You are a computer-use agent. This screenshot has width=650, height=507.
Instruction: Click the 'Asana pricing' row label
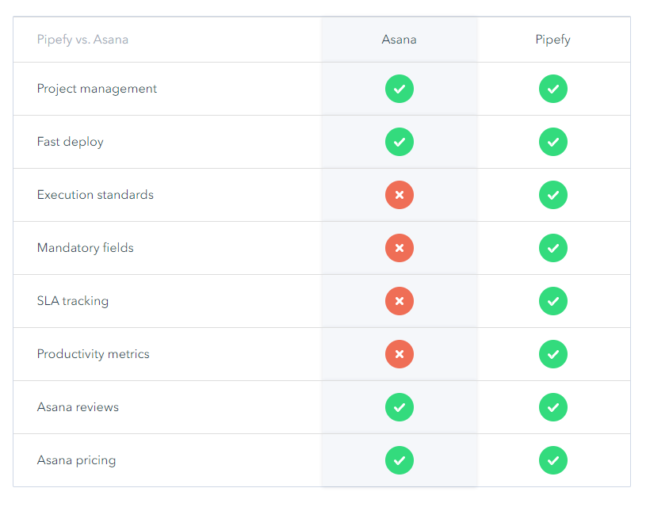[76, 461]
